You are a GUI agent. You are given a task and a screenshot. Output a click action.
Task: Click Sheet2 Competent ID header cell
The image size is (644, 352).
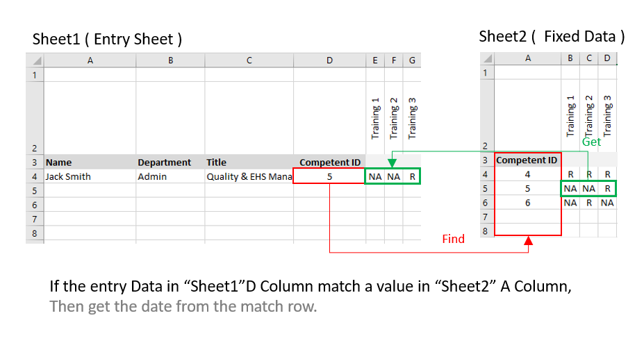pyautogui.click(x=527, y=160)
